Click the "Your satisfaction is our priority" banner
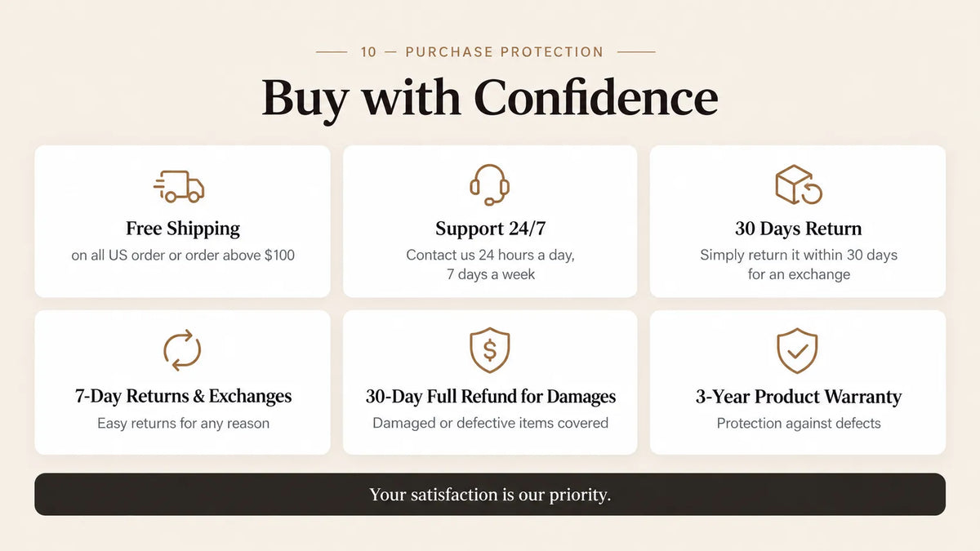Screen dimensions: 980x551 pyautogui.click(x=490, y=495)
